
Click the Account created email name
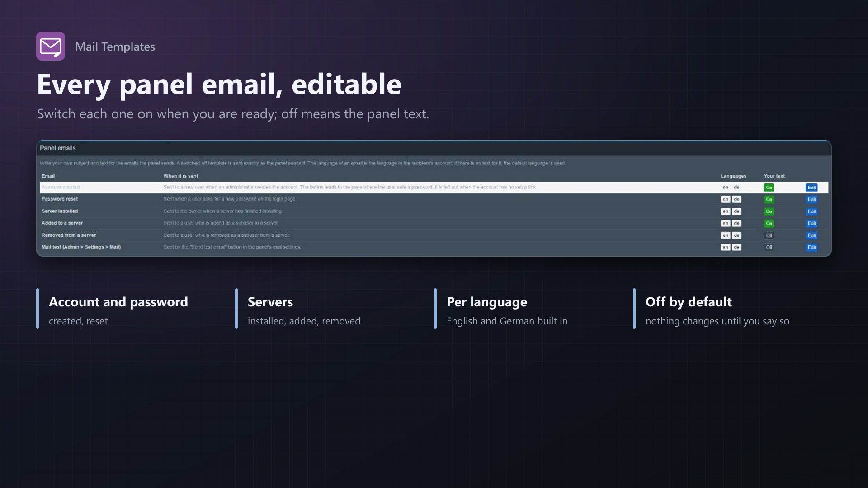pyautogui.click(x=61, y=187)
